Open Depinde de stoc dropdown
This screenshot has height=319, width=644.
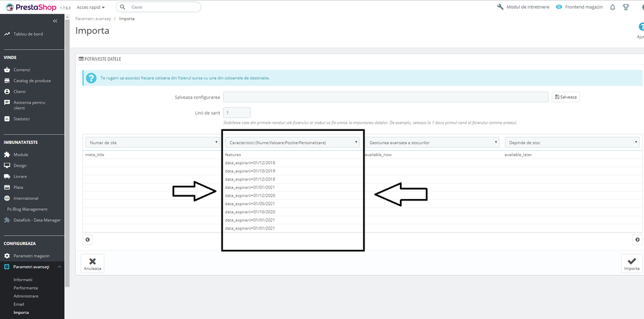coord(572,142)
